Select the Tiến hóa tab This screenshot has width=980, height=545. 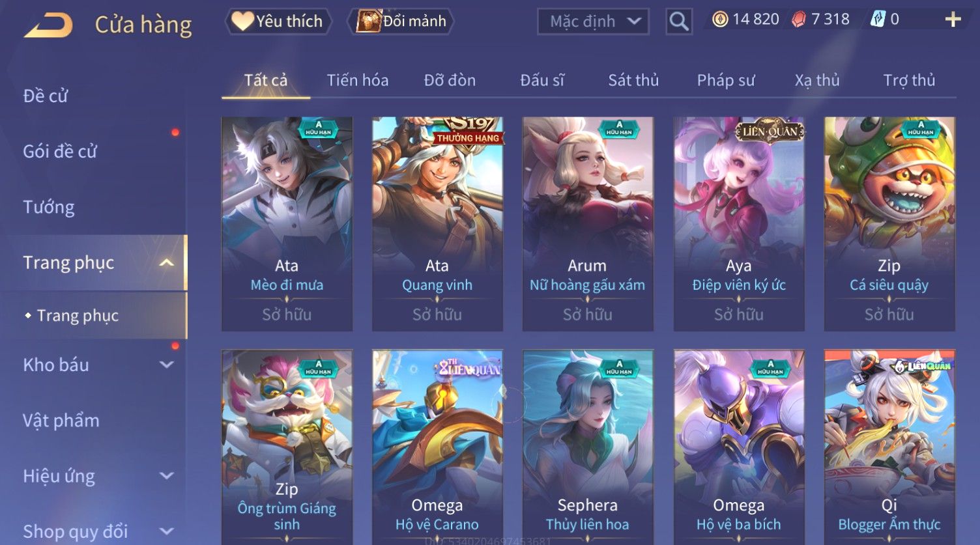click(358, 80)
